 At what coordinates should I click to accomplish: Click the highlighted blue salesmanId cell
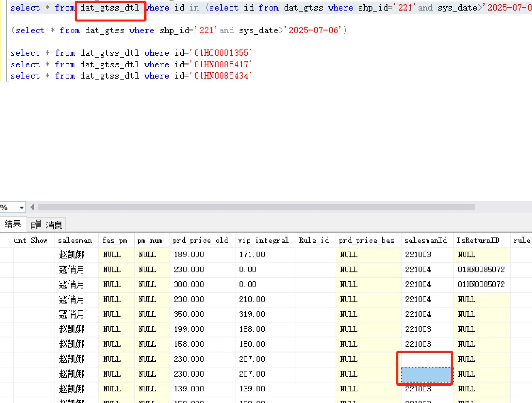tap(426, 374)
